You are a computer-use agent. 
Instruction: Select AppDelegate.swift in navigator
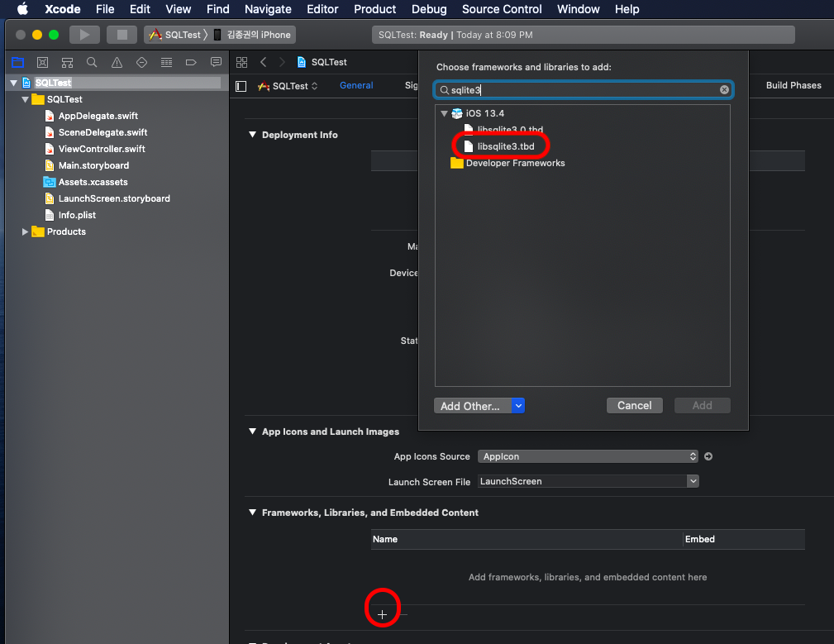click(98, 116)
